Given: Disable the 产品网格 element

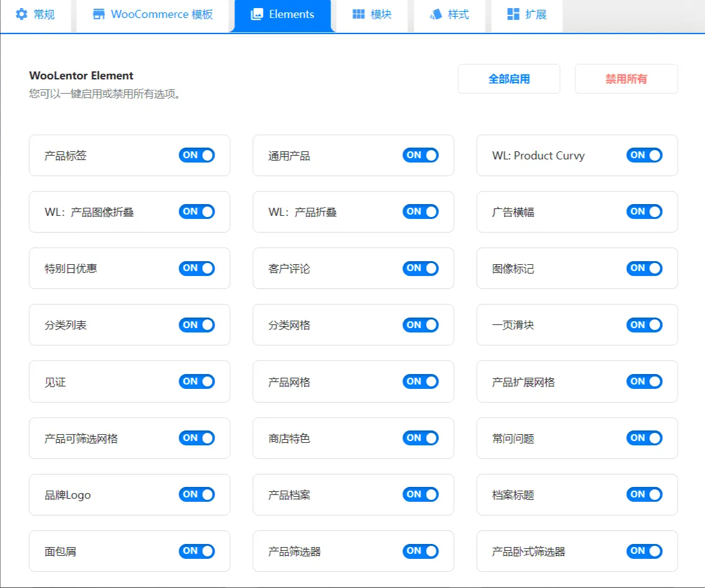Looking at the screenshot, I should pyautogui.click(x=420, y=381).
